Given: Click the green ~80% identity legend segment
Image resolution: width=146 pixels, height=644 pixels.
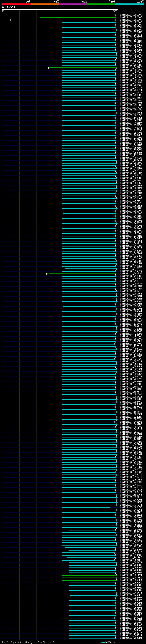Looking at the screenshot, I should tap(101, 4).
